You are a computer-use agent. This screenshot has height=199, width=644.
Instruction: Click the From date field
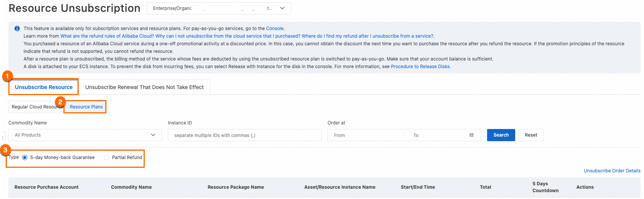365,135
